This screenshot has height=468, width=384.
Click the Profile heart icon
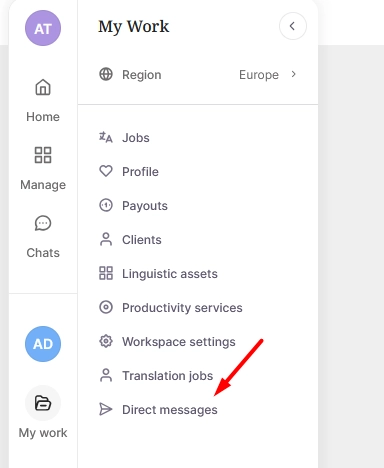[106, 171]
